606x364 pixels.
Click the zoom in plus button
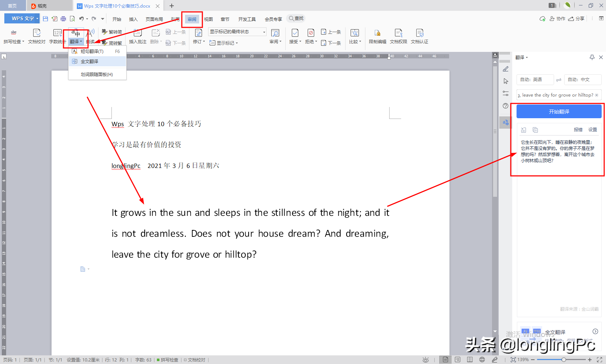click(590, 360)
